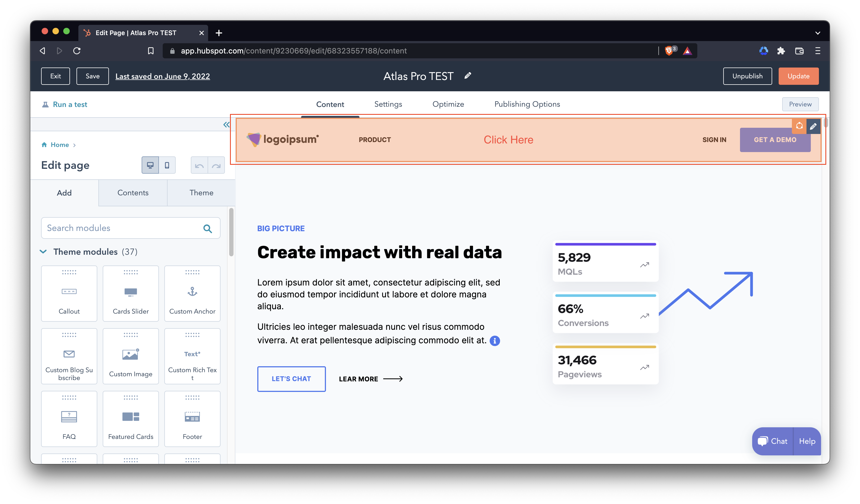Switch to mobile preview mode
Image resolution: width=860 pixels, height=504 pixels.
tap(167, 165)
